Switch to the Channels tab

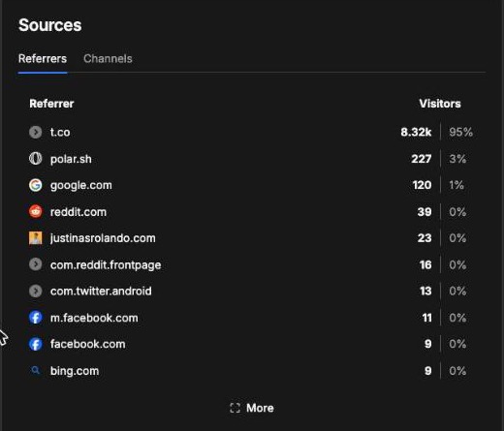point(108,59)
